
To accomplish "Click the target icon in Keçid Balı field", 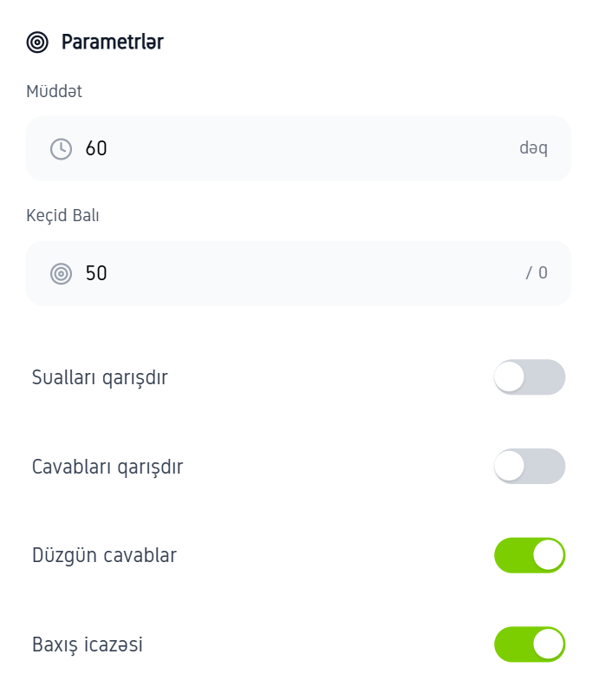I will (x=61, y=272).
